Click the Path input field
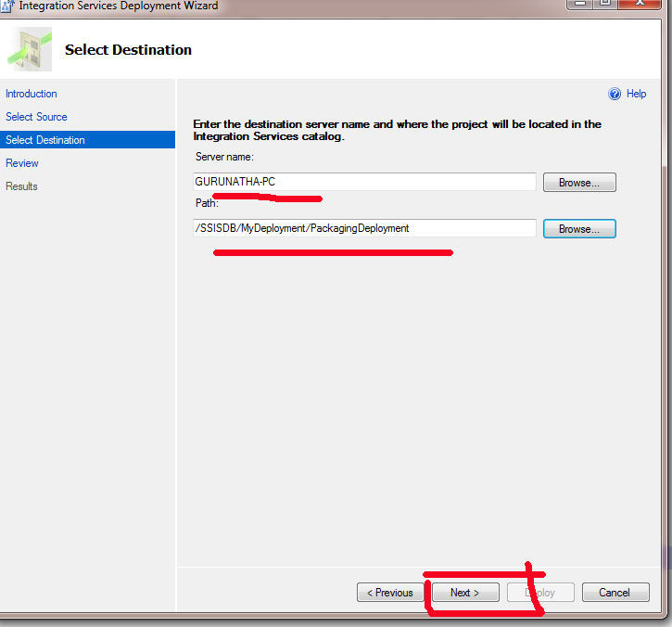Image resolution: width=672 pixels, height=627 pixels. click(x=364, y=228)
